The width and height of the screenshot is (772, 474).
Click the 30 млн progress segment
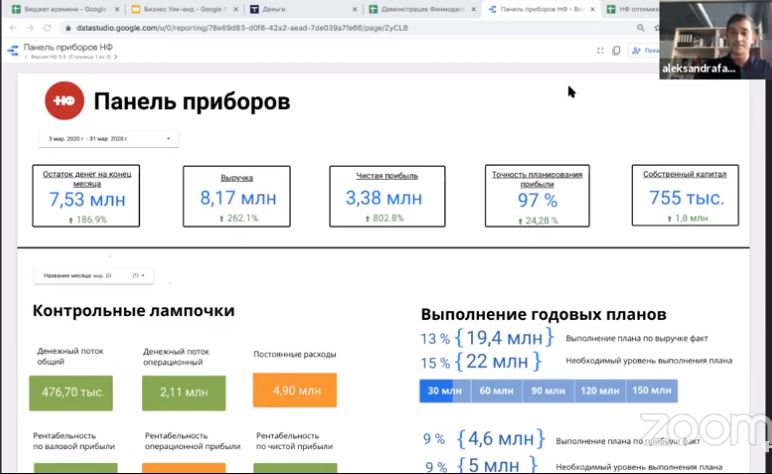(x=445, y=391)
